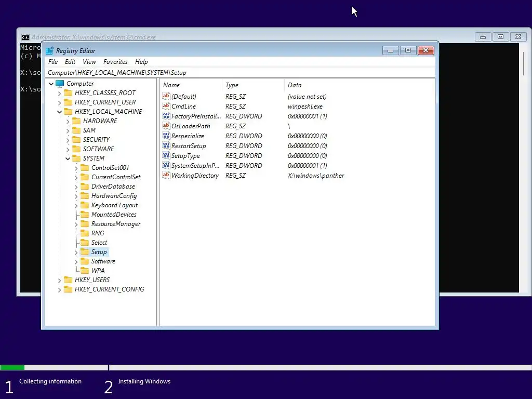Open the Favorites menu

[x=115, y=62]
